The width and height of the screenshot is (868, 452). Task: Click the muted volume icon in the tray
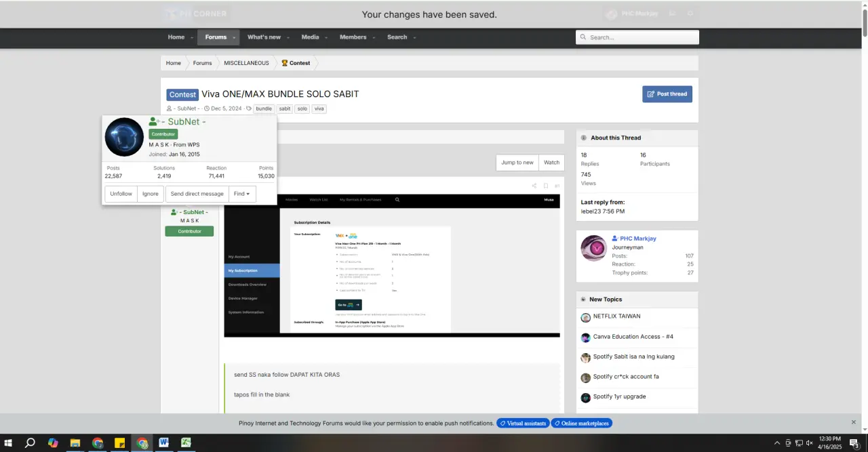pyautogui.click(x=809, y=443)
